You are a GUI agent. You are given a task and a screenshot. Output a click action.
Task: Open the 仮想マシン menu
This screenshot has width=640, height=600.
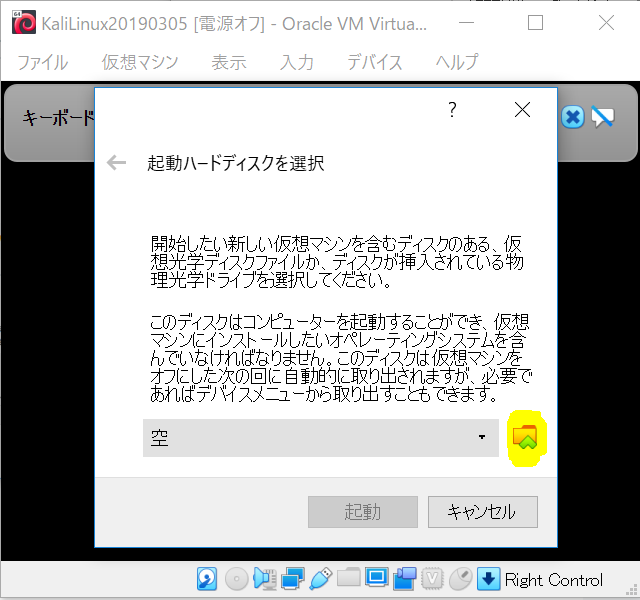click(x=140, y=62)
